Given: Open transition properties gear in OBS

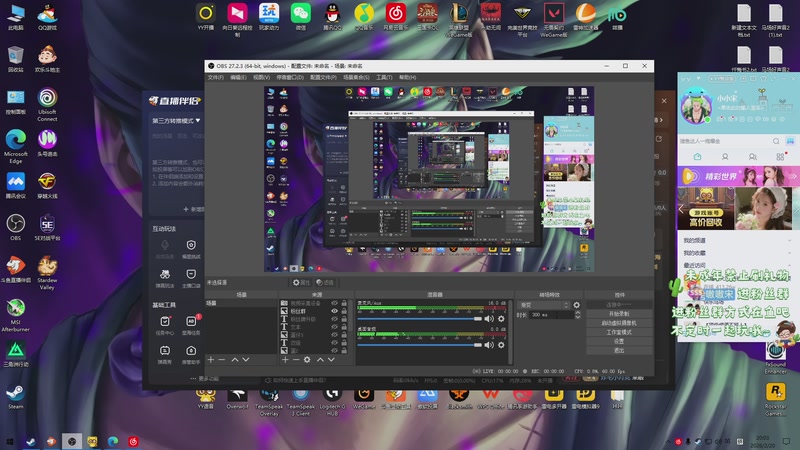Looking at the screenshot, I should pyautogui.click(x=577, y=305).
